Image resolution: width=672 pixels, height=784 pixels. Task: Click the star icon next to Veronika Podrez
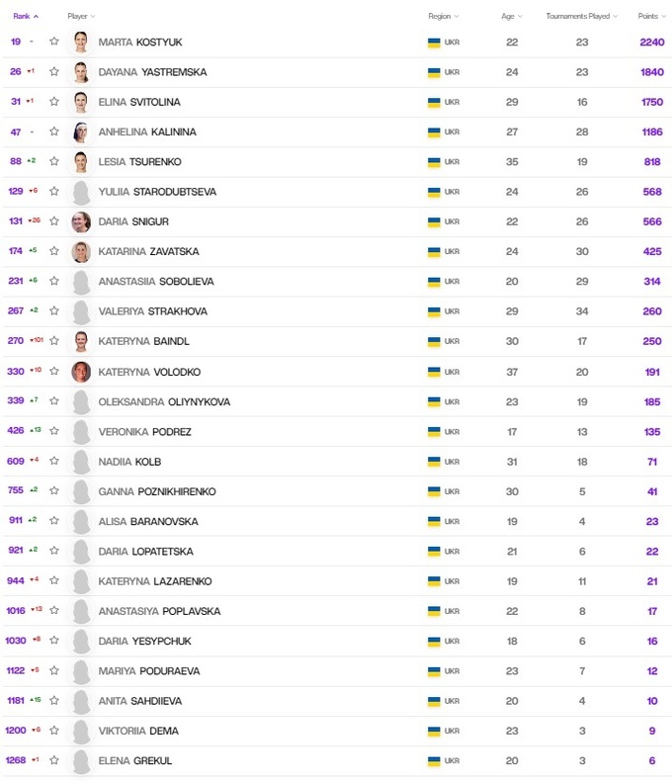tap(54, 431)
